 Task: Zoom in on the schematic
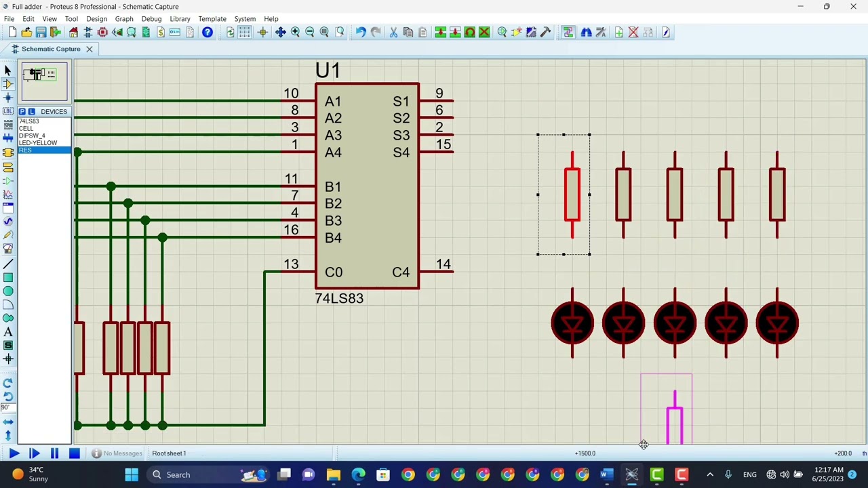point(295,32)
